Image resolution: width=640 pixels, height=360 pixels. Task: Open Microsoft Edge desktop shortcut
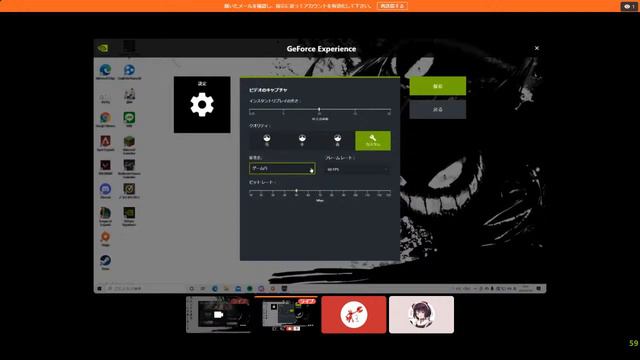(105, 71)
